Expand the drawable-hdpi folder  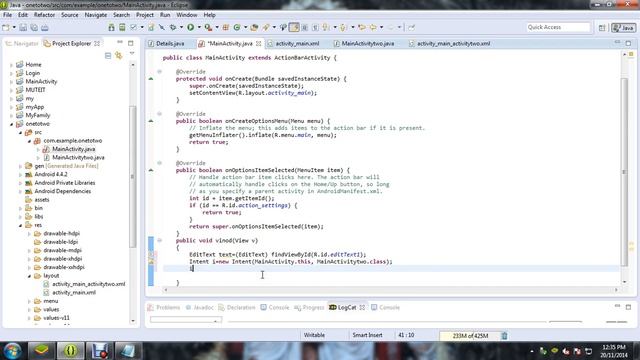pyautogui.click(x=29, y=233)
